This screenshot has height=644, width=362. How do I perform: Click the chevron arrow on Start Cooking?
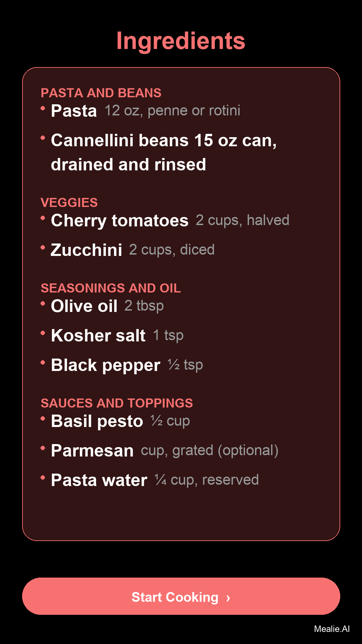pos(228,597)
